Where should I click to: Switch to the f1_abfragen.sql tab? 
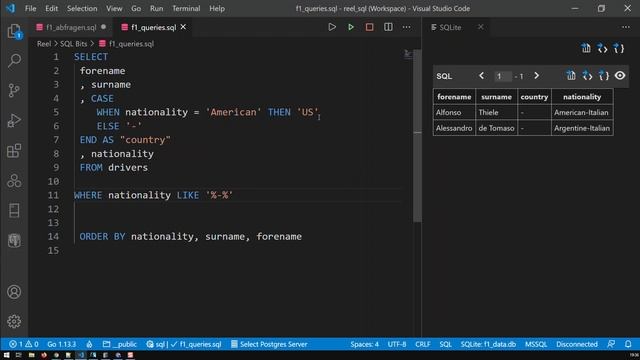click(71, 27)
